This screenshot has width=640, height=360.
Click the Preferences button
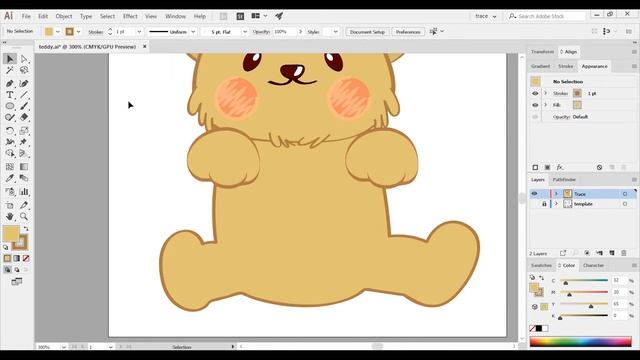[x=408, y=31]
